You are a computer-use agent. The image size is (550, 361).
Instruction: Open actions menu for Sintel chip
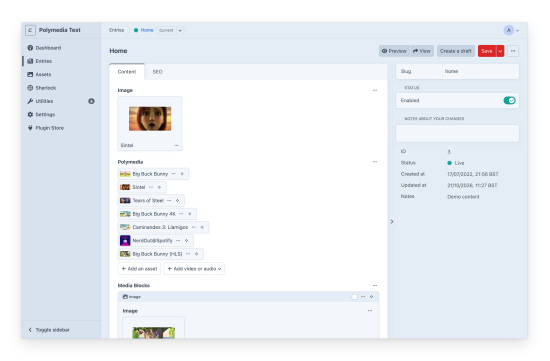(151, 187)
